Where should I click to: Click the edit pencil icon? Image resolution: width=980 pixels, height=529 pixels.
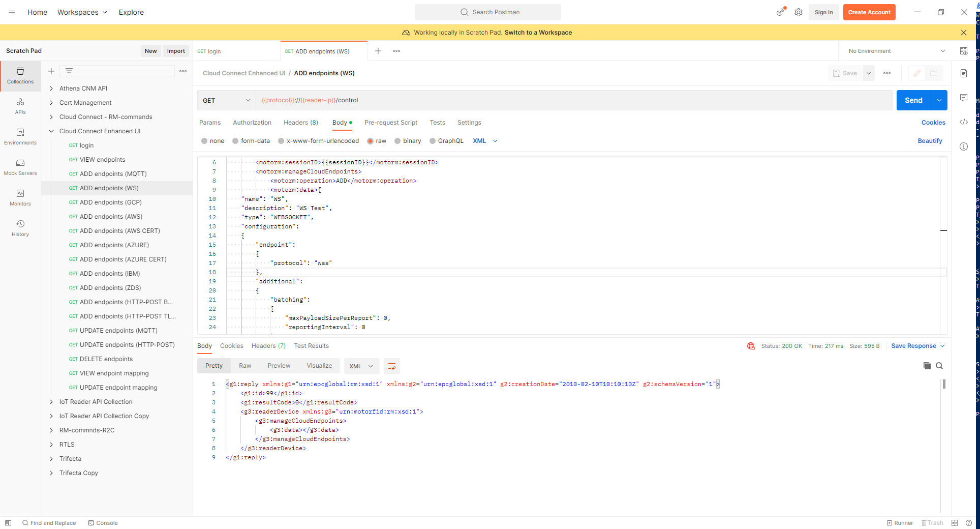point(917,73)
